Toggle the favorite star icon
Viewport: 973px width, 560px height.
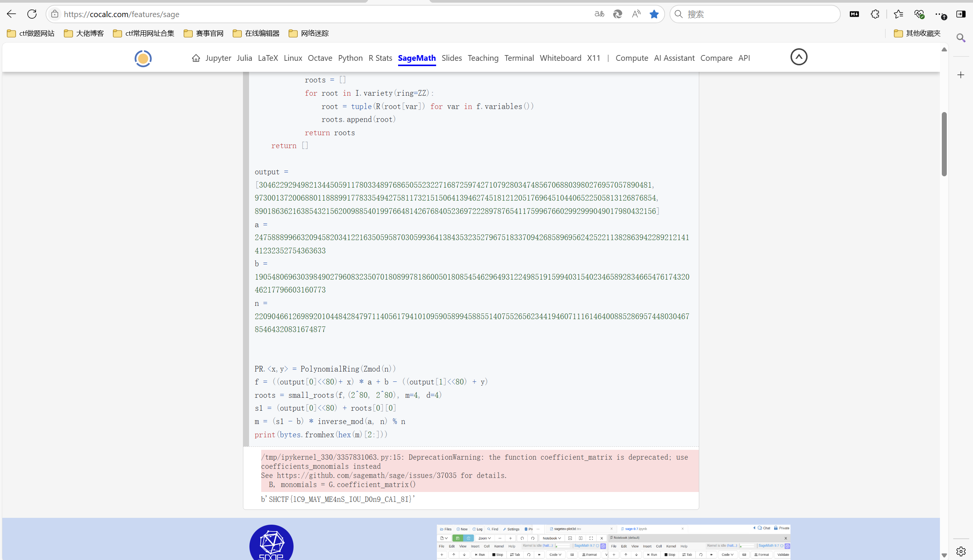point(654,14)
